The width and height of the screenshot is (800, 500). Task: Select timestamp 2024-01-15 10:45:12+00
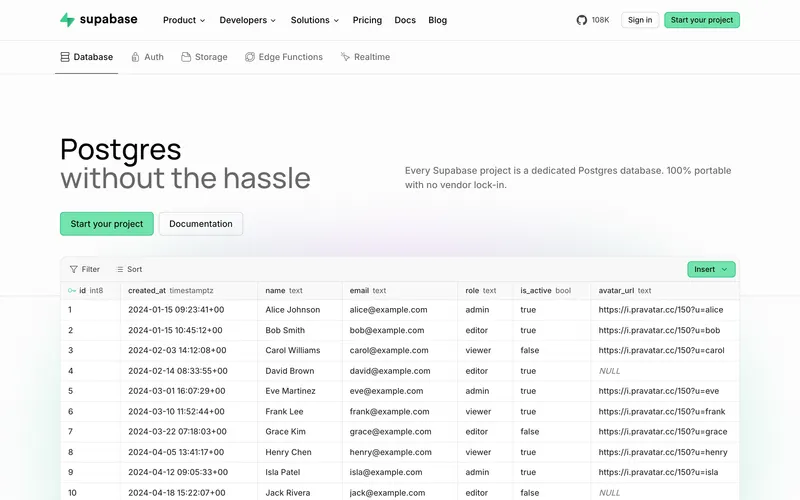point(189,330)
